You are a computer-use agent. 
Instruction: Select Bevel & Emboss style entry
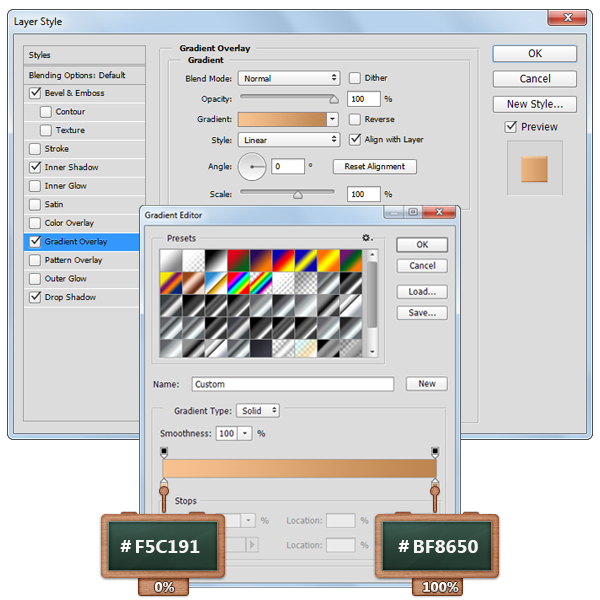[73, 93]
